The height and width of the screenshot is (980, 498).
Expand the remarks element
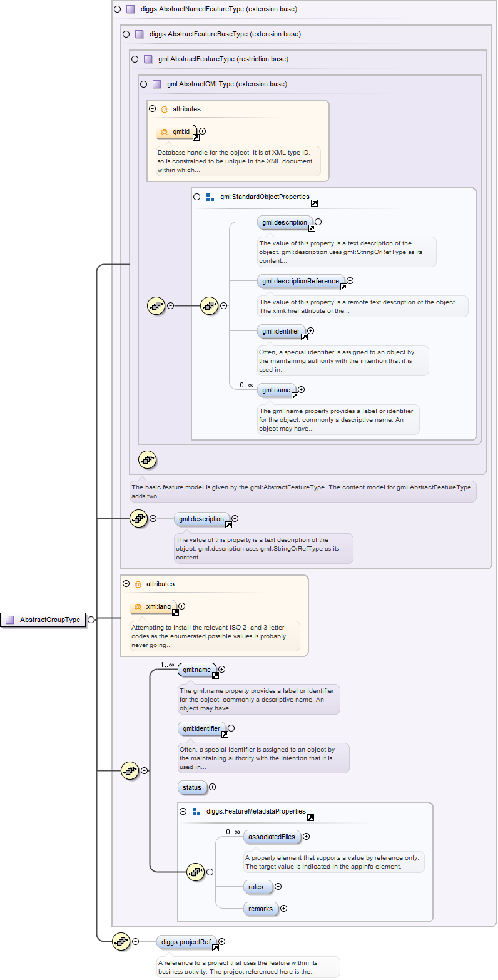(x=284, y=908)
